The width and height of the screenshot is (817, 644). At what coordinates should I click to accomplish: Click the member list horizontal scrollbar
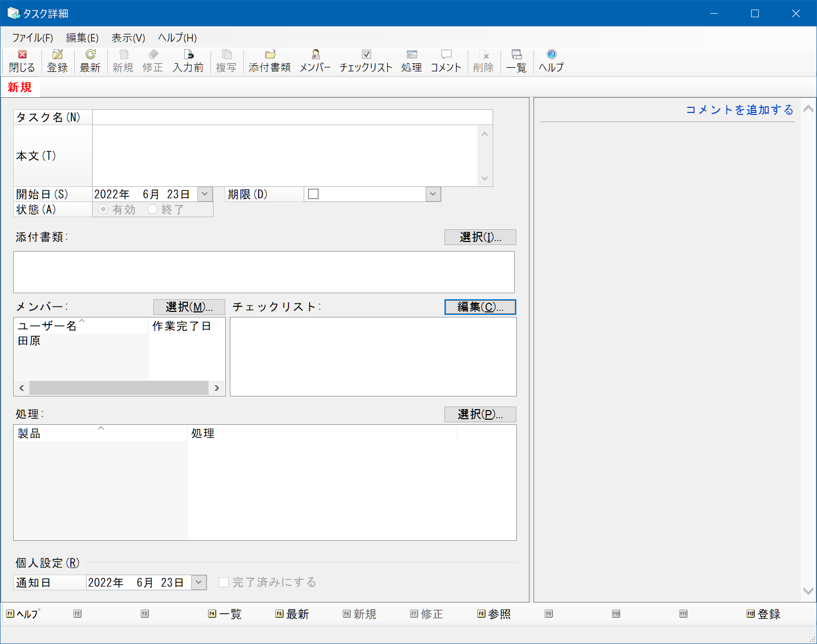[119, 388]
